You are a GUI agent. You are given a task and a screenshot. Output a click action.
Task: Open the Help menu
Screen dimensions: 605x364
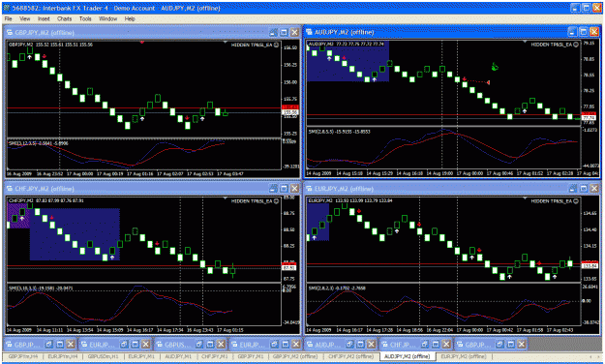pos(130,18)
